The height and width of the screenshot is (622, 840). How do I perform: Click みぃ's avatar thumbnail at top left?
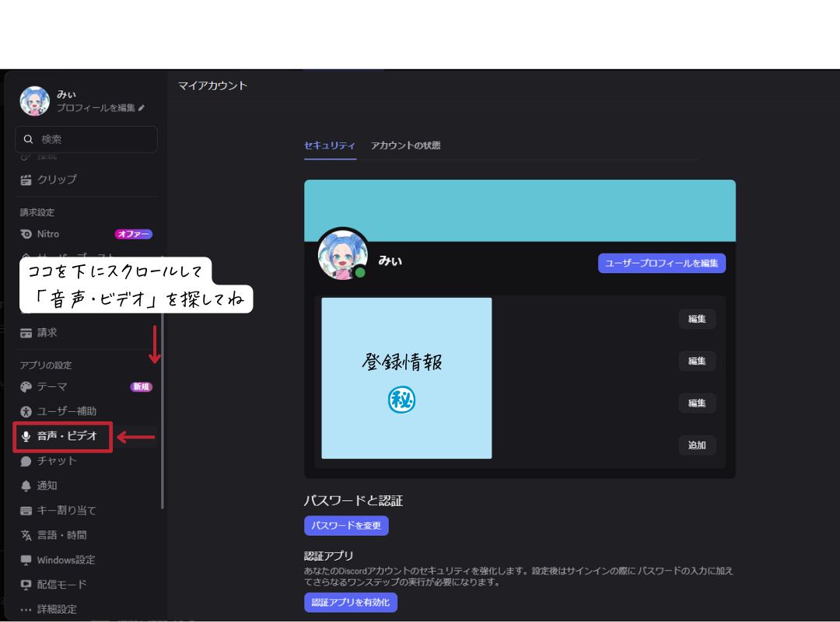34,101
